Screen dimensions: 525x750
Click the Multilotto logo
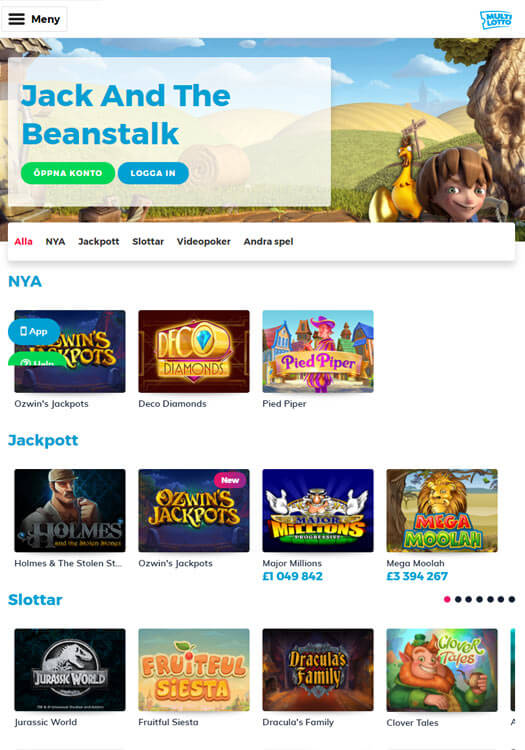click(x=496, y=20)
